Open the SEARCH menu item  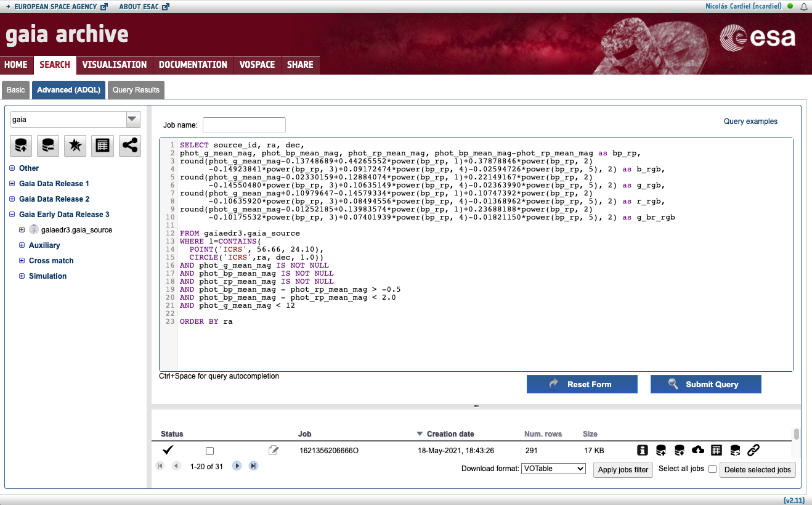coord(55,65)
